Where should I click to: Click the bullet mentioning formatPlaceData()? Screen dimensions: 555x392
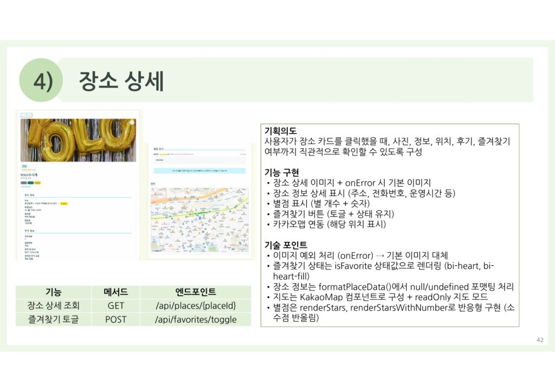tap(393, 286)
